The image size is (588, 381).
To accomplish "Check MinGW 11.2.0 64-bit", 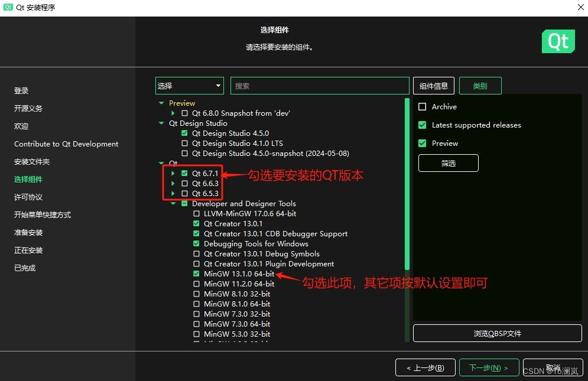I will pyautogui.click(x=196, y=284).
